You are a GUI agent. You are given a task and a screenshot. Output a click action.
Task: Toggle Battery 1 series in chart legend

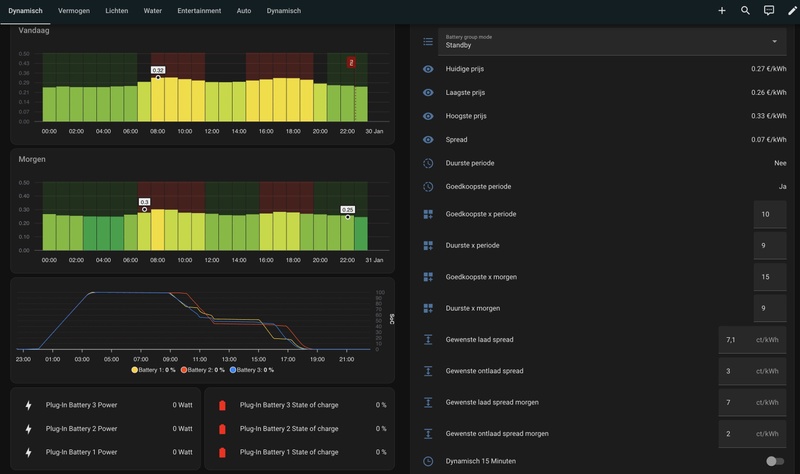[x=154, y=370]
